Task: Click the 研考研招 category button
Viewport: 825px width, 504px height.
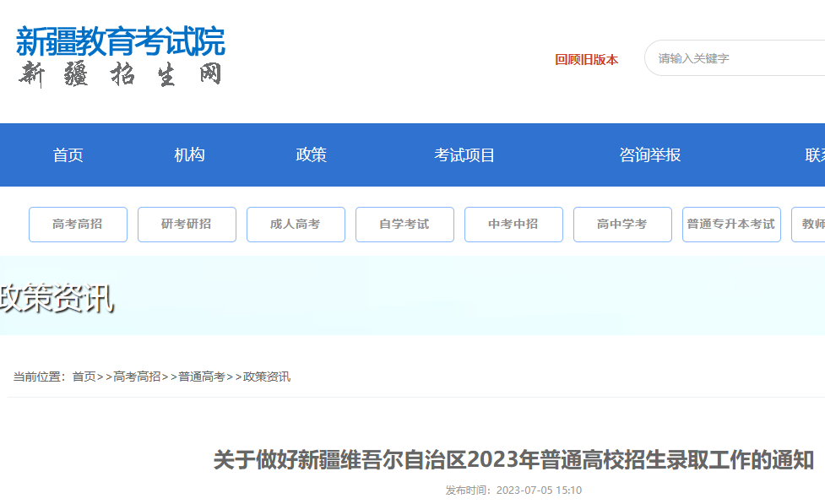Action: point(187,225)
